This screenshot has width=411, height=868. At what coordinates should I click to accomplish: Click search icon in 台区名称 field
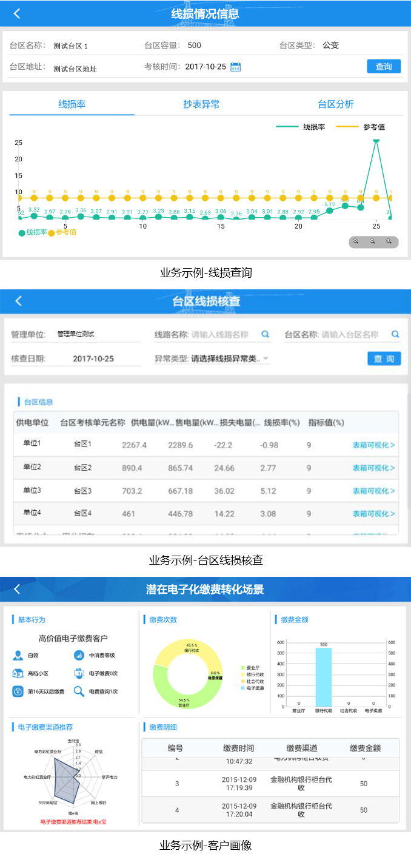(395, 334)
